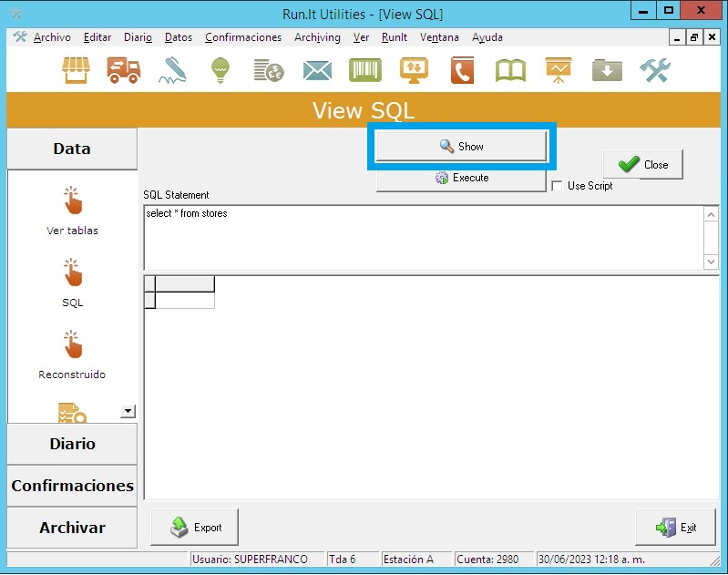Open the wrench and hammer tools icon
Viewport: 728px width, 575px height.
(x=655, y=70)
